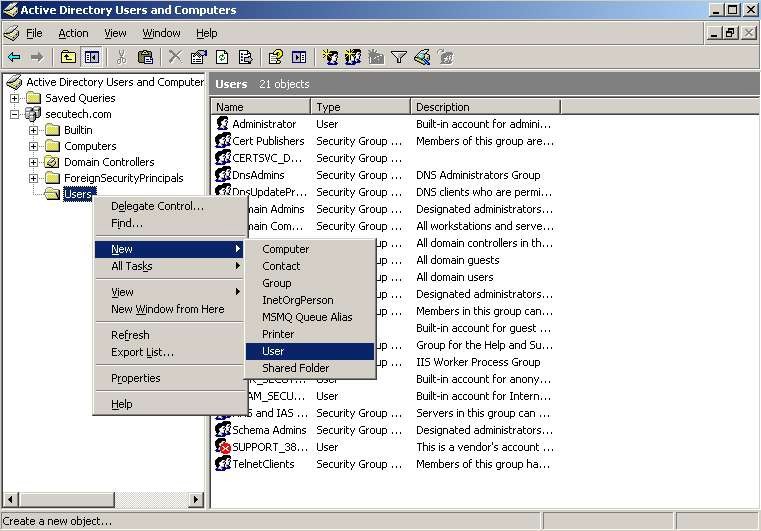Collapse the secutech.com domain node
This screenshot has width=761, height=531.
pos(15,114)
